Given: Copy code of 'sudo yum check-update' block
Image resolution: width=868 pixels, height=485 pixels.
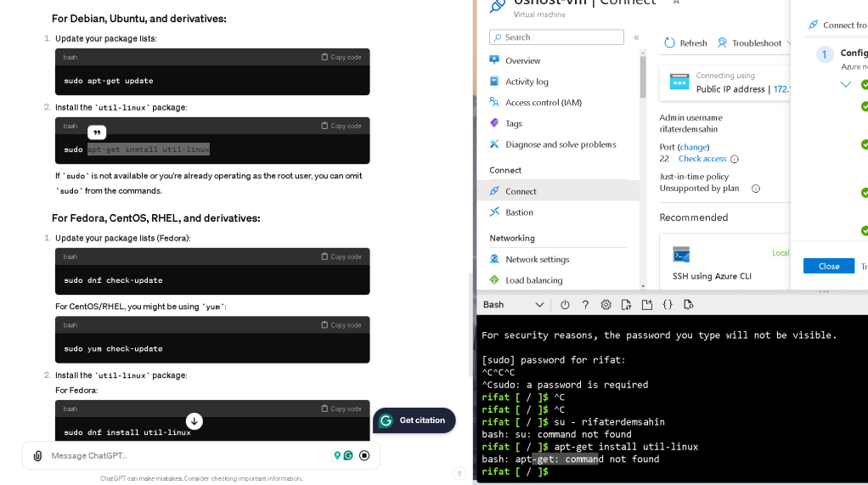Looking at the screenshot, I should click(341, 325).
